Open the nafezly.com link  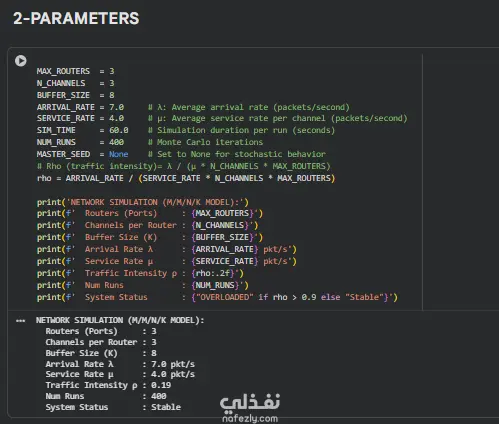250,418
